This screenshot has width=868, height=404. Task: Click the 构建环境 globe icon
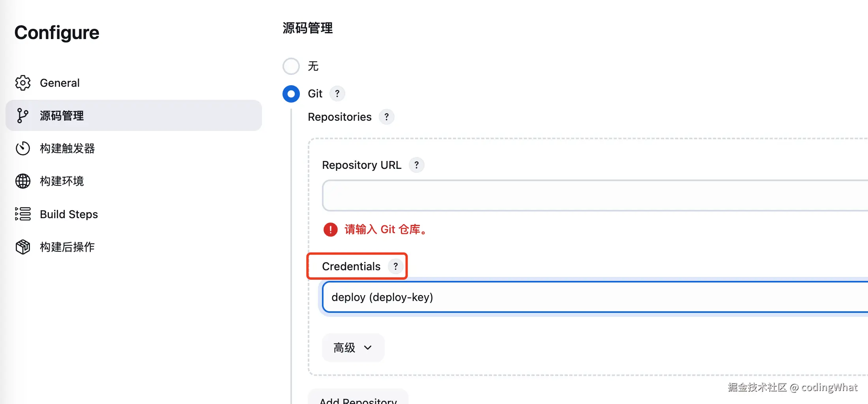[x=23, y=181]
